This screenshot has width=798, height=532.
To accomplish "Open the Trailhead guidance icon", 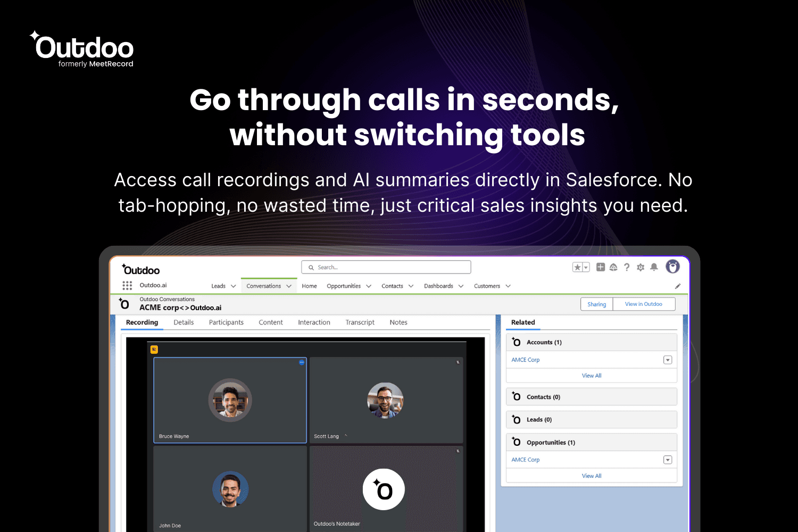I will coord(613,267).
